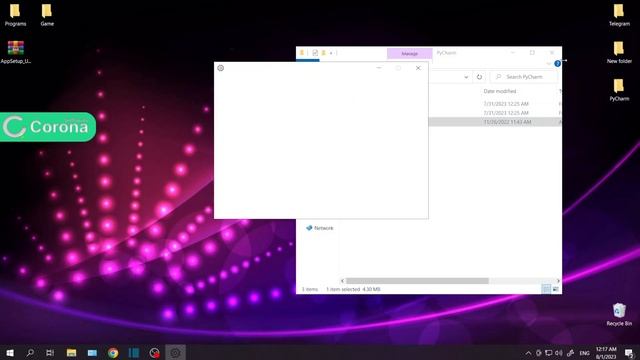Show hidden system tray icons

[528, 353]
